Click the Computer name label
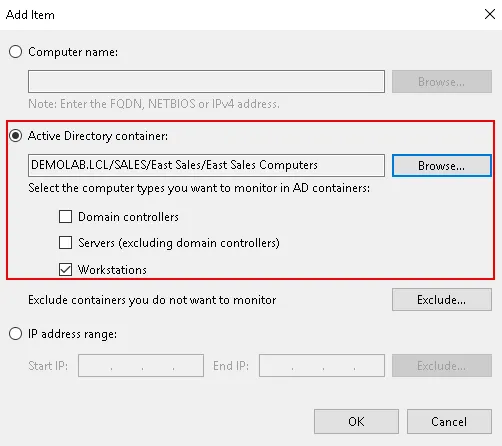This screenshot has width=502, height=446. pos(73,52)
